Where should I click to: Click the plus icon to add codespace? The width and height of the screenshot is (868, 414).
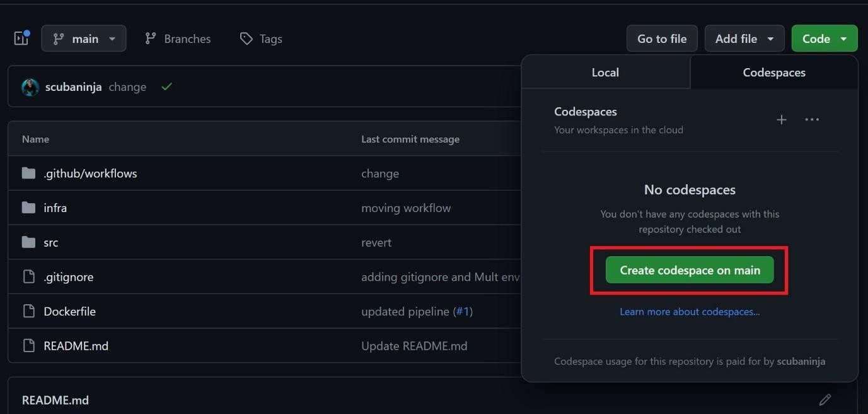point(781,120)
